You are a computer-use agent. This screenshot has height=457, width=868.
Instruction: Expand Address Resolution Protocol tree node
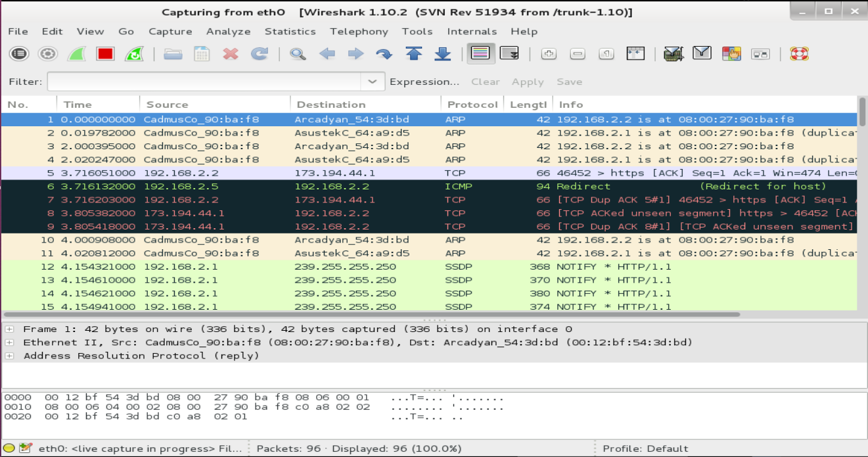pos(9,356)
